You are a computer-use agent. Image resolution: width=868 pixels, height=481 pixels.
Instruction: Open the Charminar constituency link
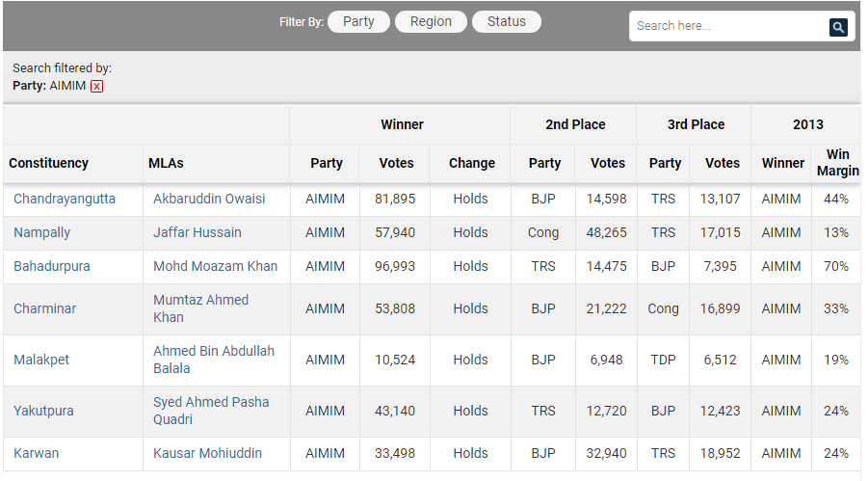click(44, 308)
